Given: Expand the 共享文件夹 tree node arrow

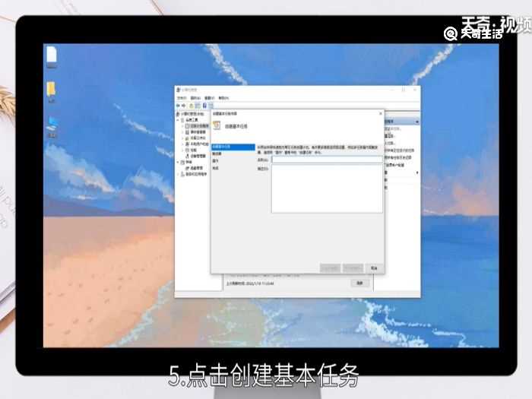Looking at the screenshot, I should (182, 138).
